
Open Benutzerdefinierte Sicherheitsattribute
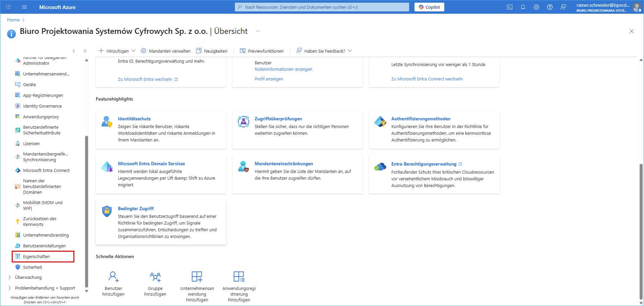coord(43,130)
